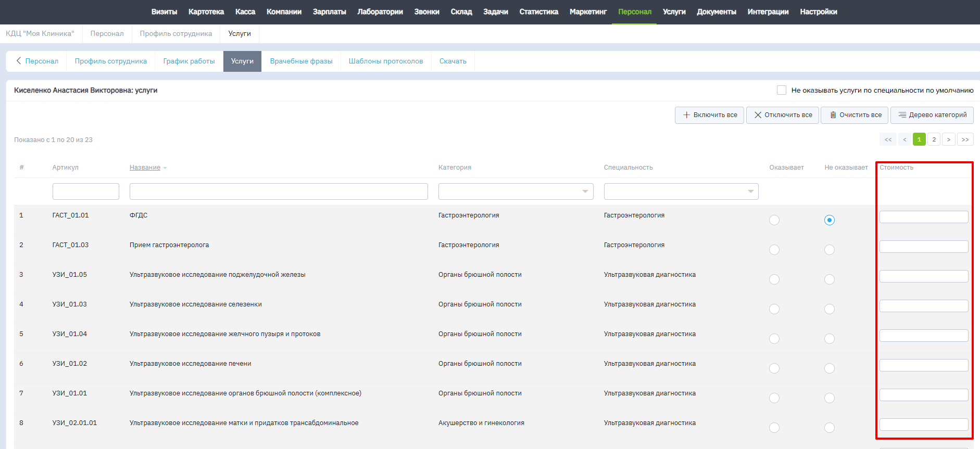Go to page 2 of services
The height and width of the screenshot is (449, 980).
(934, 139)
